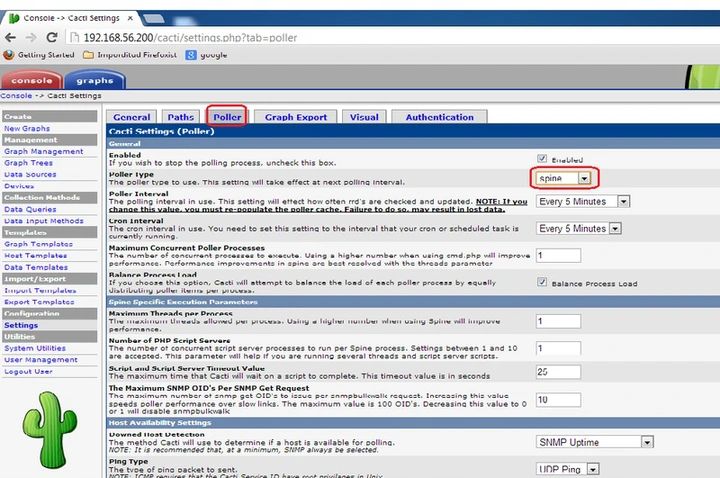Open Data Input Methods in sidebar
Image resolution: width=720 pixels, height=478 pixels.
point(44,221)
